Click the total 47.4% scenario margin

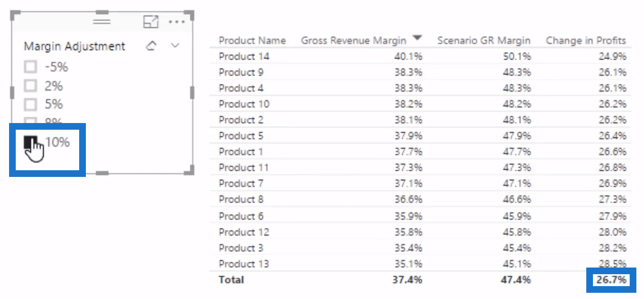[516, 280]
